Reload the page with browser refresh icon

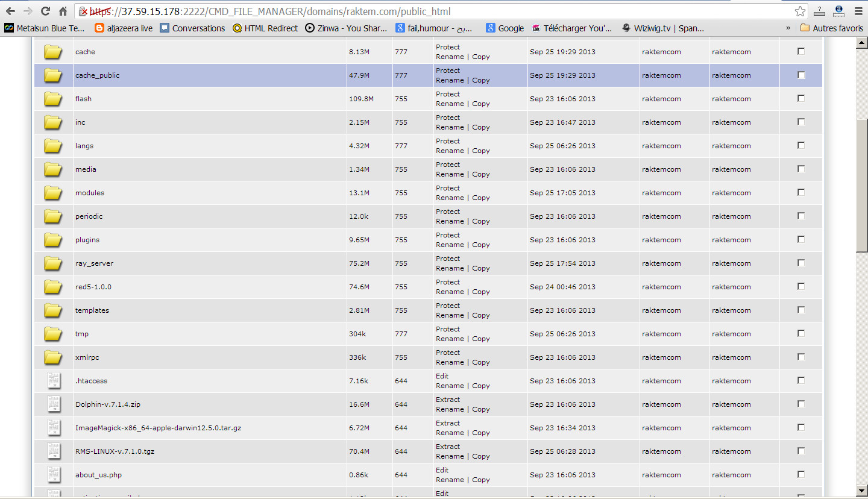tap(45, 11)
